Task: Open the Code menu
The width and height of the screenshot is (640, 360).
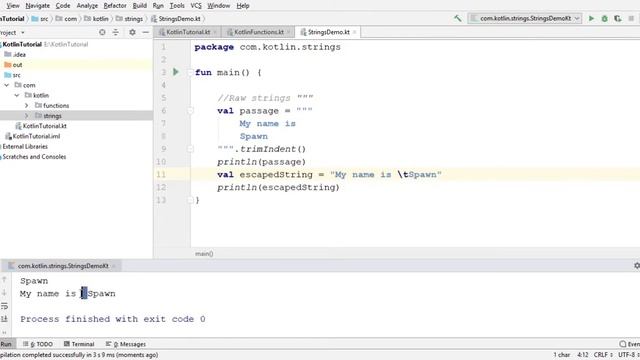Action: click(x=63, y=6)
